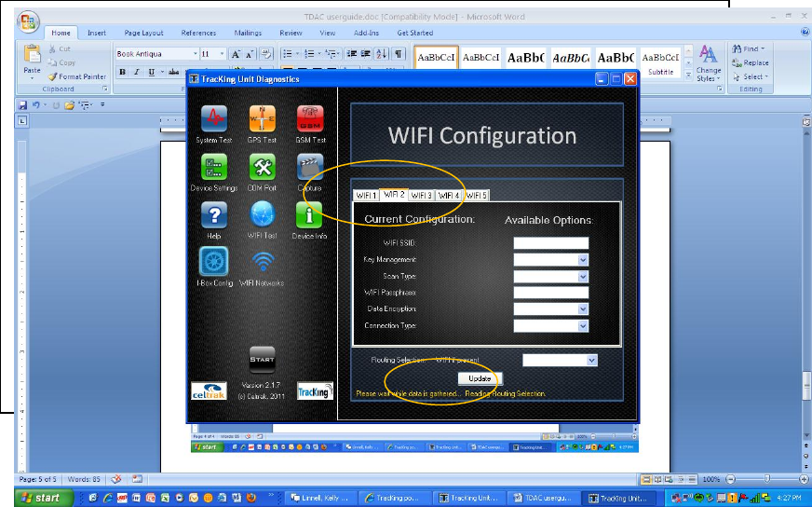
Task: Click the Sort A-Z icon in Word
Action: [x=382, y=53]
